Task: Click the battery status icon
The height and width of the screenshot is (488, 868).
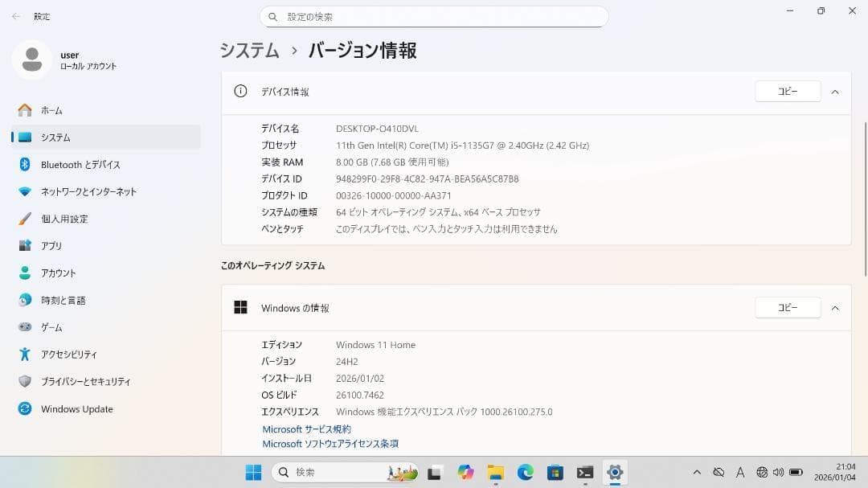Action: click(796, 473)
